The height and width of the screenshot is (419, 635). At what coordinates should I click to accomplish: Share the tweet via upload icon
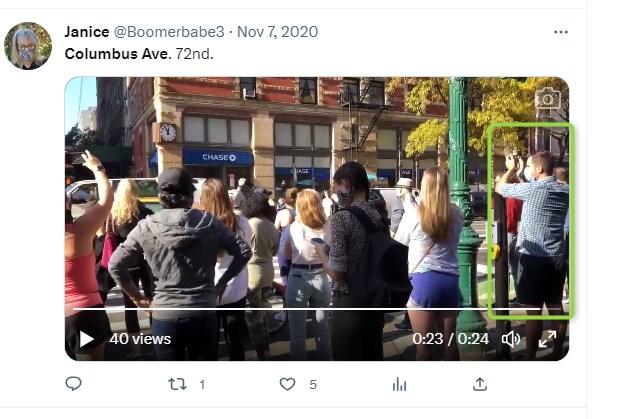coord(479,384)
